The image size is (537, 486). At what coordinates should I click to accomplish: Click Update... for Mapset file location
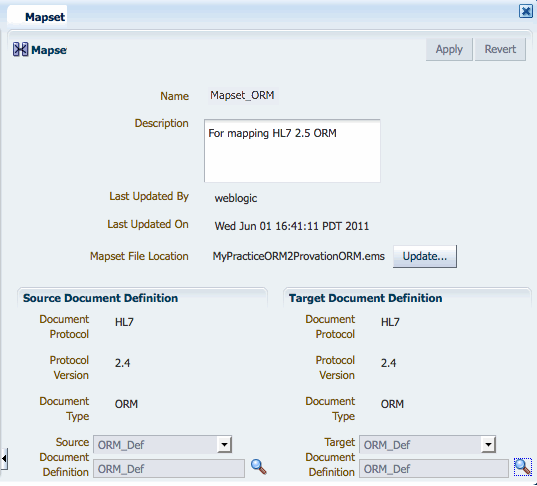425,257
